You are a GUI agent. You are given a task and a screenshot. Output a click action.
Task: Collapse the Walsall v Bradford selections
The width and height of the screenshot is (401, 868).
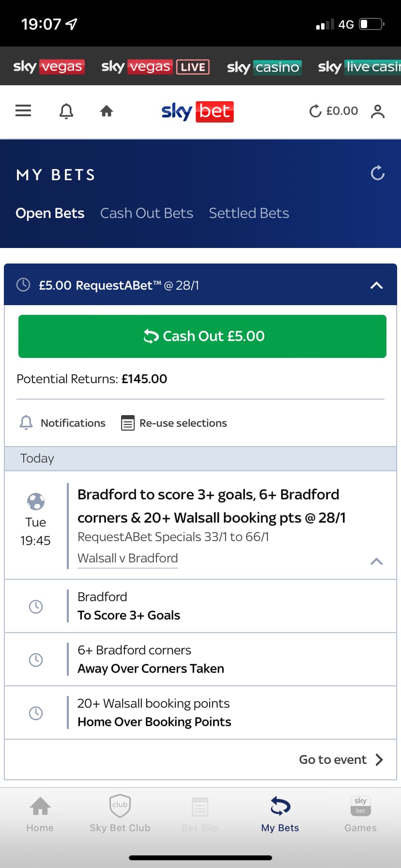pos(376,561)
